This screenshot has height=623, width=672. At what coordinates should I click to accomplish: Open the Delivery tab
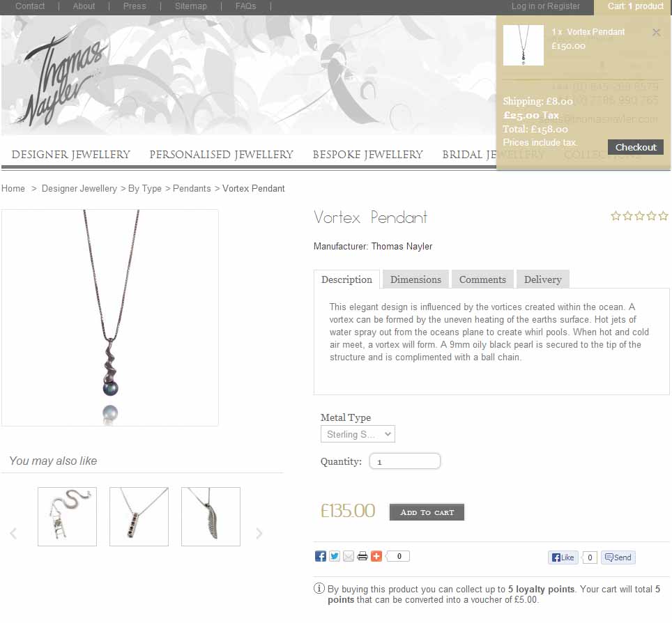542,279
